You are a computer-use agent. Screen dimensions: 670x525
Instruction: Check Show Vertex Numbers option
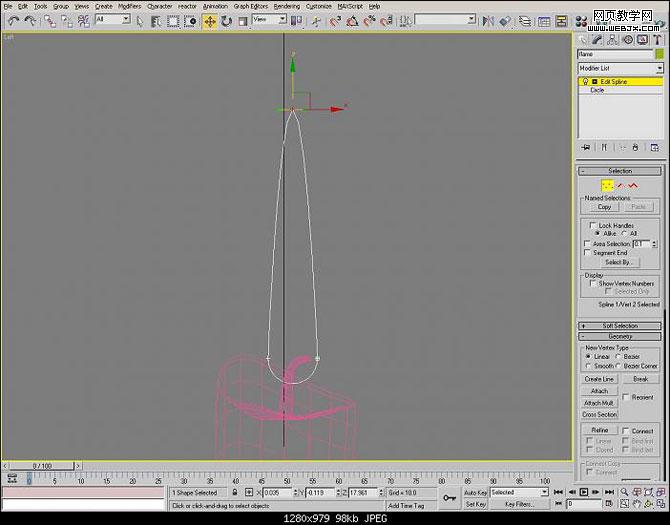coord(593,283)
